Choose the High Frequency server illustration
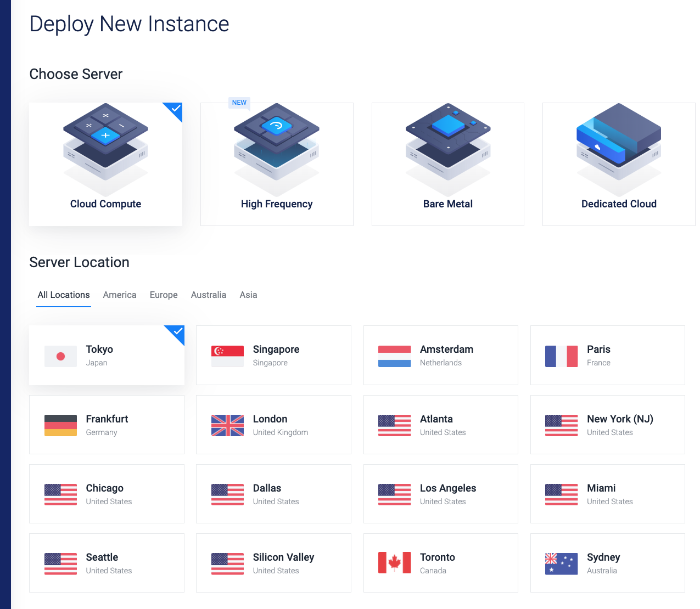Image resolution: width=700 pixels, height=609 pixels. click(x=277, y=149)
